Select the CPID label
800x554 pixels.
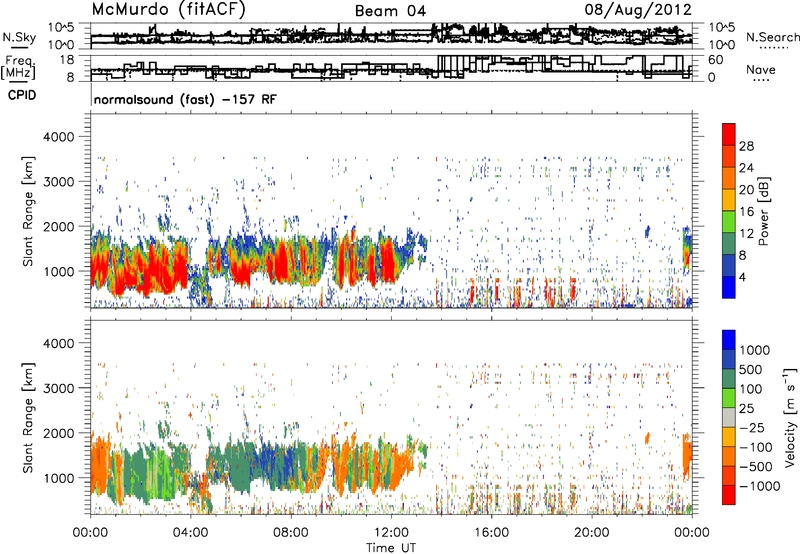tap(22, 95)
